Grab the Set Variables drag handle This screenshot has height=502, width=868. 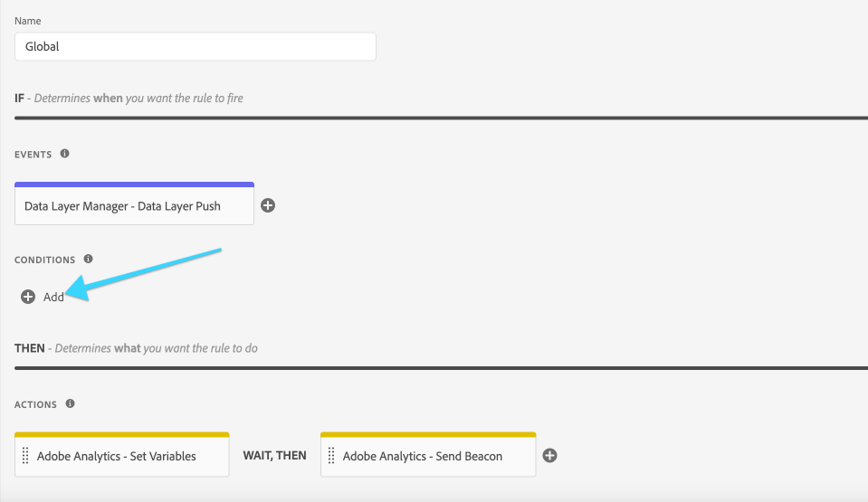coord(27,456)
